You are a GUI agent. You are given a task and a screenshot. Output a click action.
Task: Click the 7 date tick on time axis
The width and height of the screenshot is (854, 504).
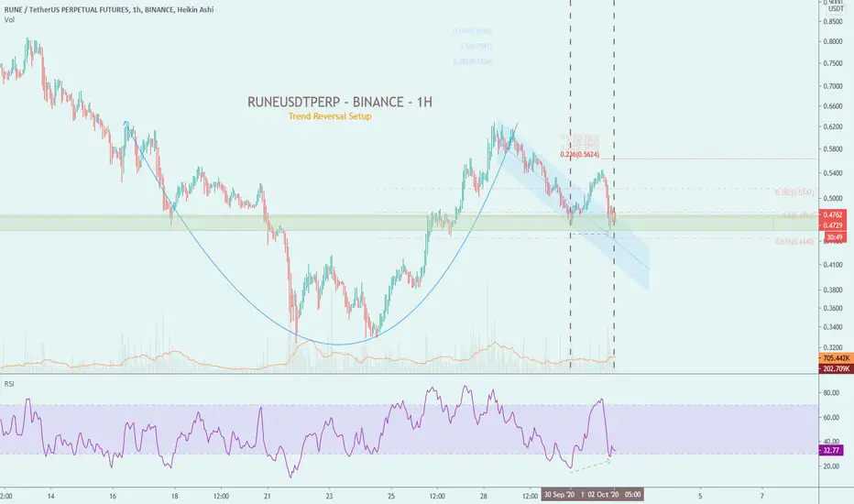pyautogui.click(x=762, y=497)
